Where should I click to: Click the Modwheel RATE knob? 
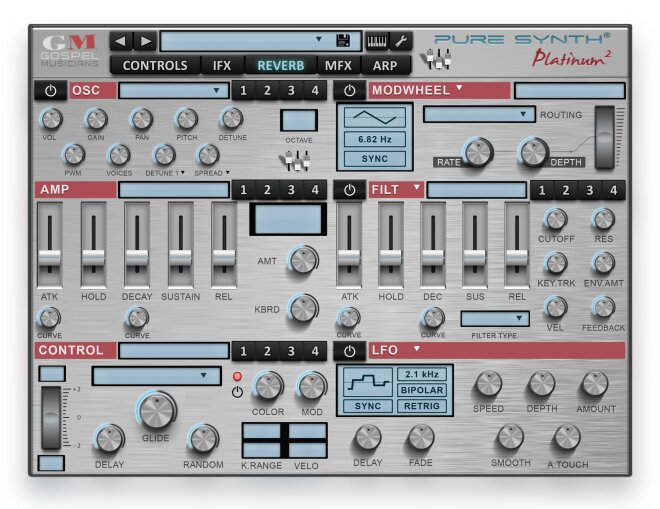(478, 152)
